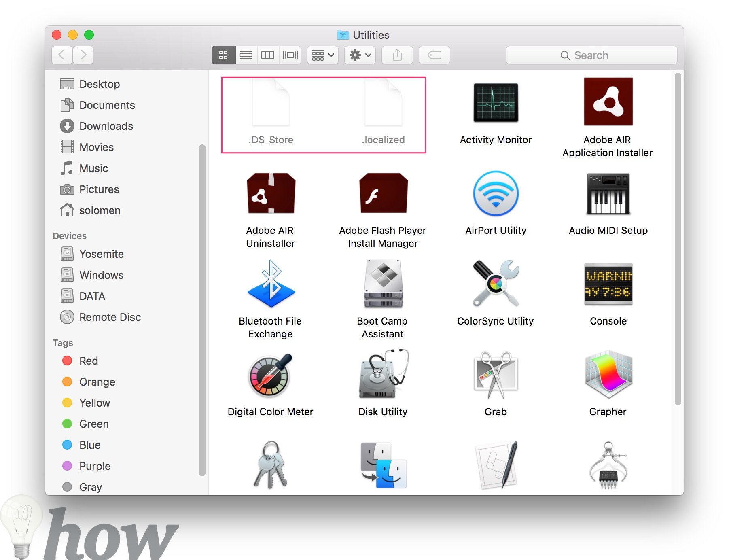
Task: Select Boot Camp Assistant icon
Action: [x=383, y=284]
